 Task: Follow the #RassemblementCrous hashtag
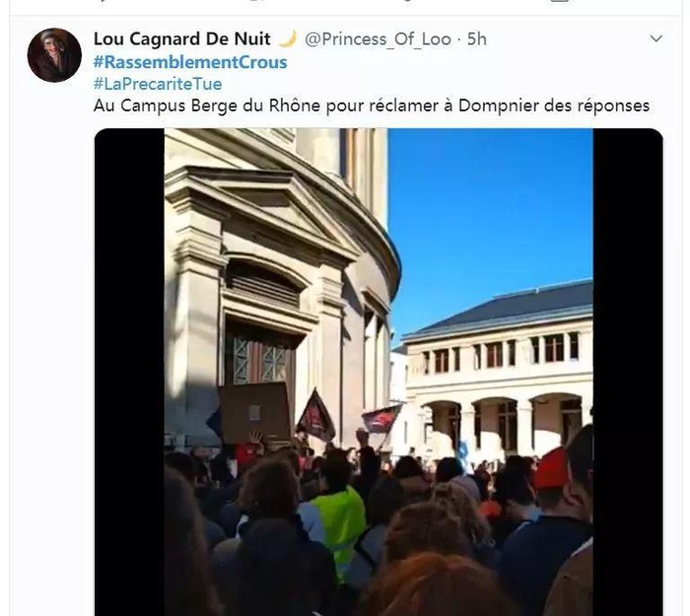pos(190,62)
